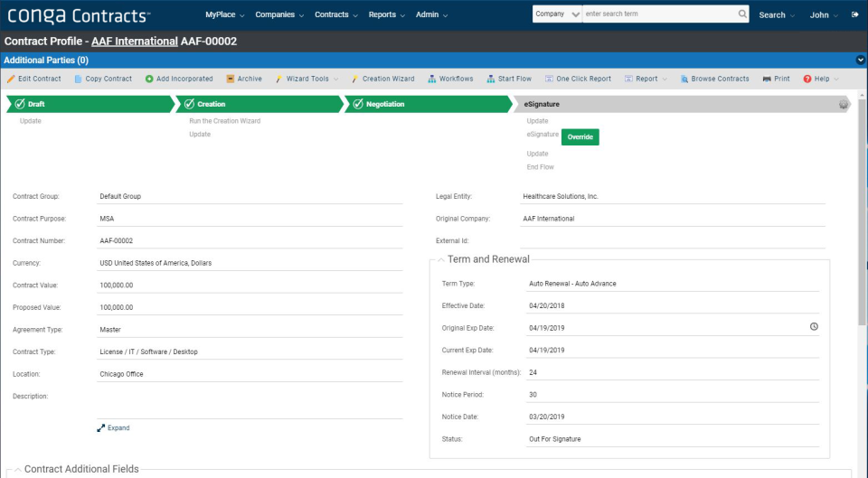The width and height of the screenshot is (868, 478).
Task: Click the gear icon on eSignature stage
Action: (x=843, y=104)
